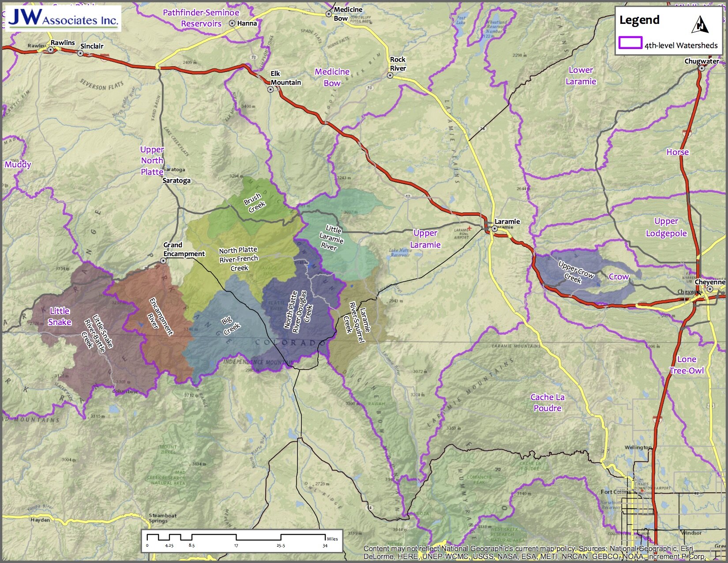
Task: Select the Brush Creek green watershed area
Action: [x=254, y=203]
